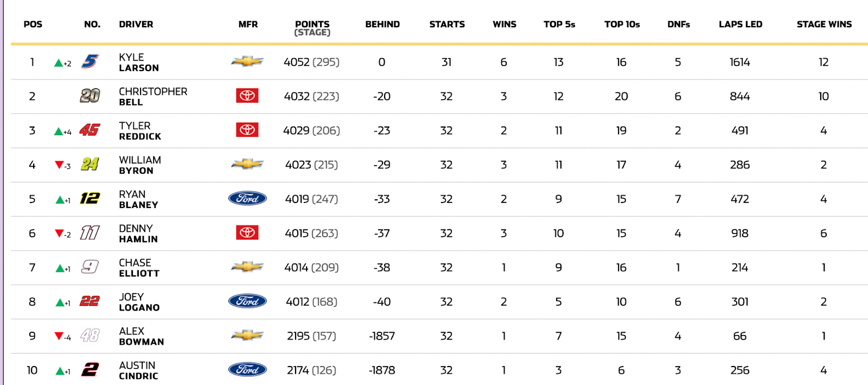
Task: Open the Chase Elliott driver name
Action: point(139,268)
